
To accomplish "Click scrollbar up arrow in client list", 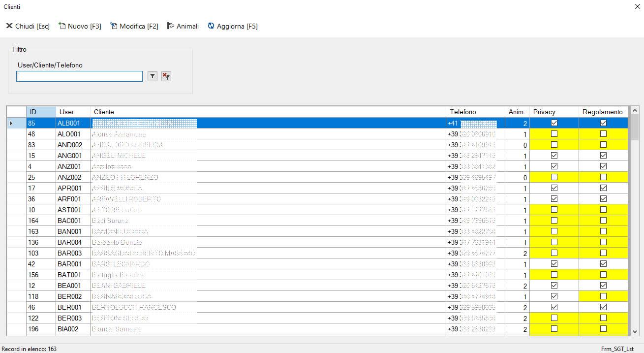I will pyautogui.click(x=634, y=111).
